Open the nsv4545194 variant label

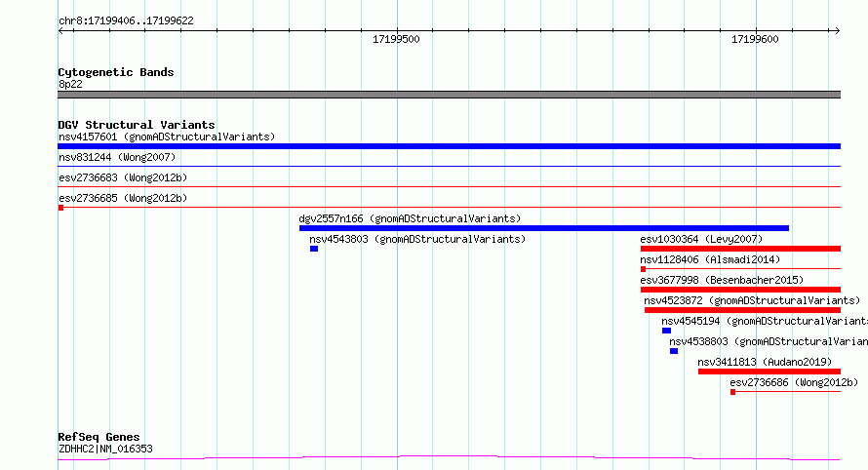click(765, 321)
